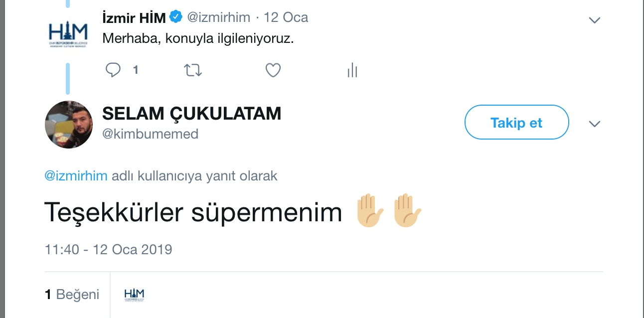
Task: Click the @kimbumemed username
Action: coord(151,134)
